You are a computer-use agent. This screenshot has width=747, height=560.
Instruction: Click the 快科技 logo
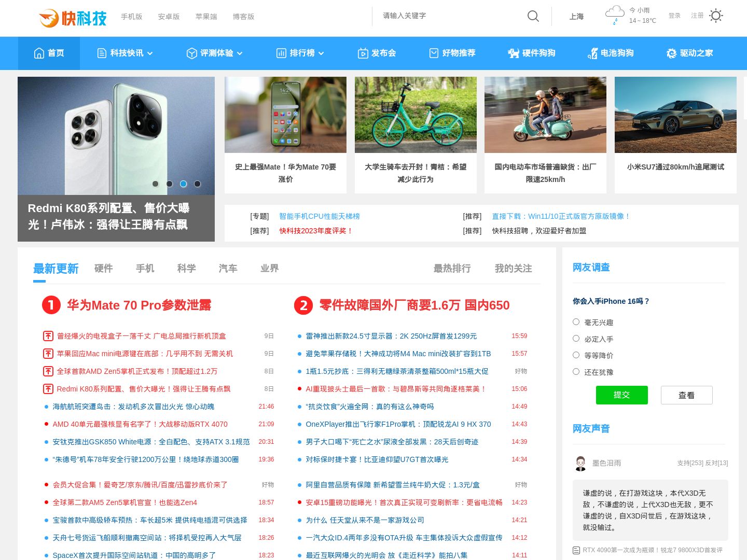[73, 18]
